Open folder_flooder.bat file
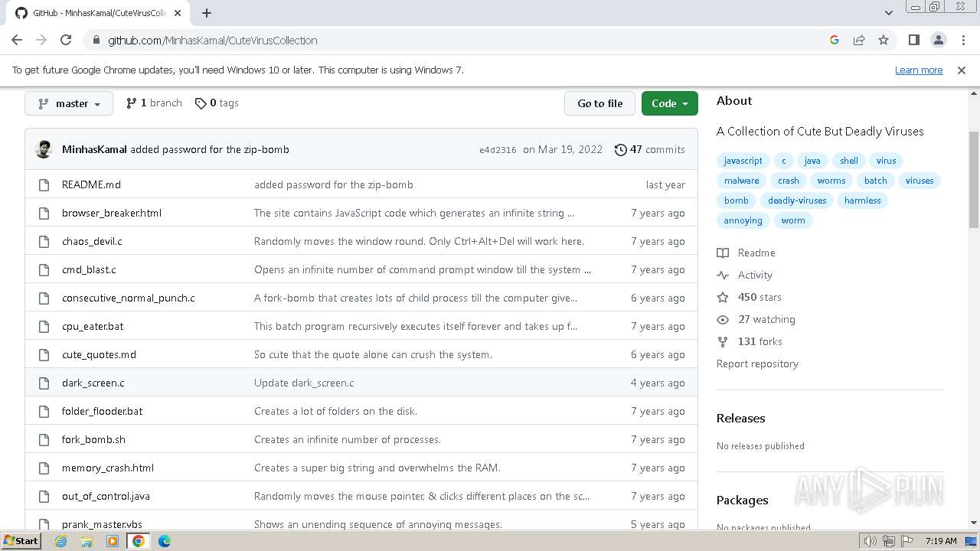 103,411
